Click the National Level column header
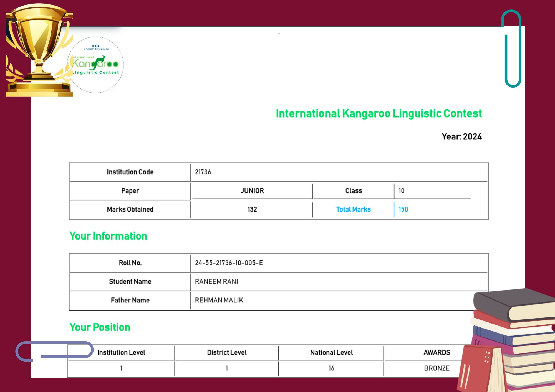 tap(331, 352)
